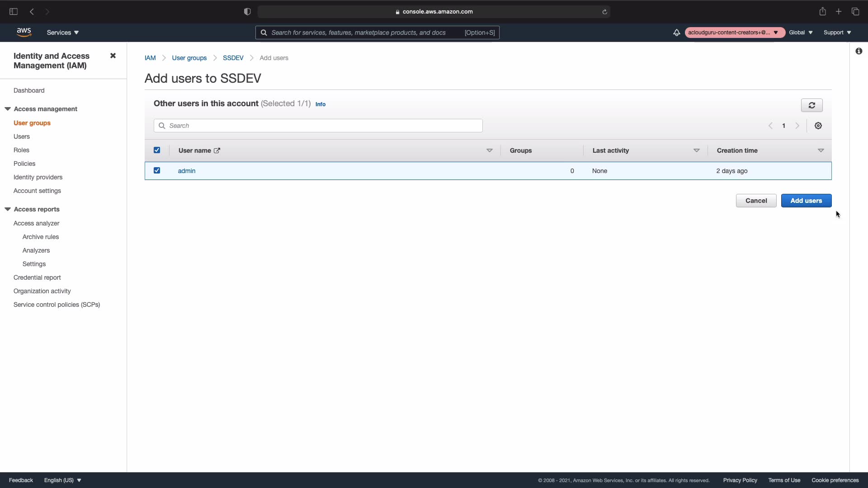Click the notifications bell icon

(x=676, y=33)
